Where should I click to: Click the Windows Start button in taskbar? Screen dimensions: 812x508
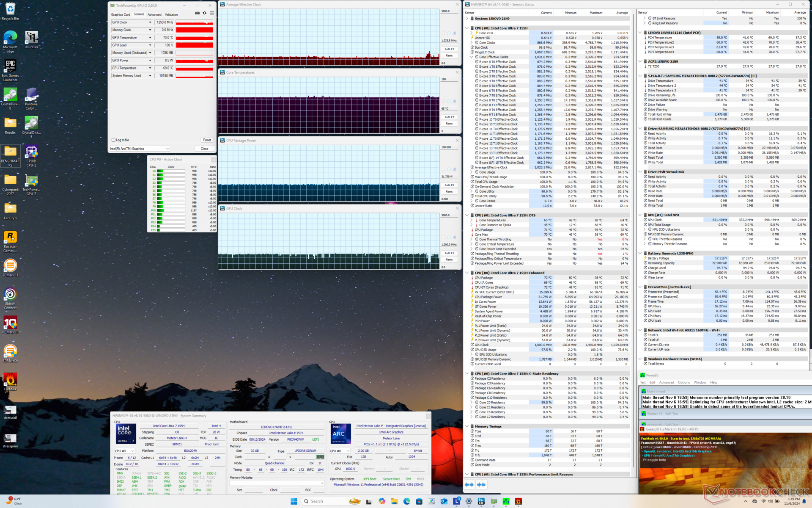pos(294,501)
